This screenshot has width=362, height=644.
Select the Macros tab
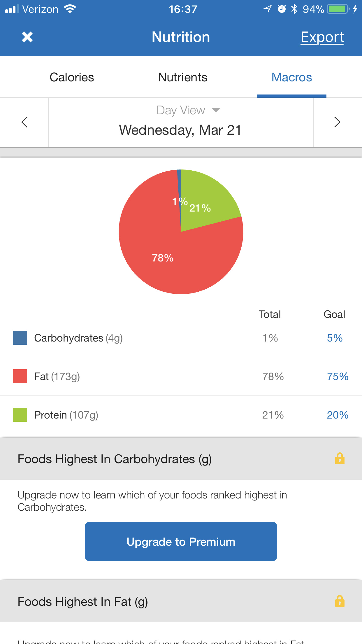(x=291, y=77)
